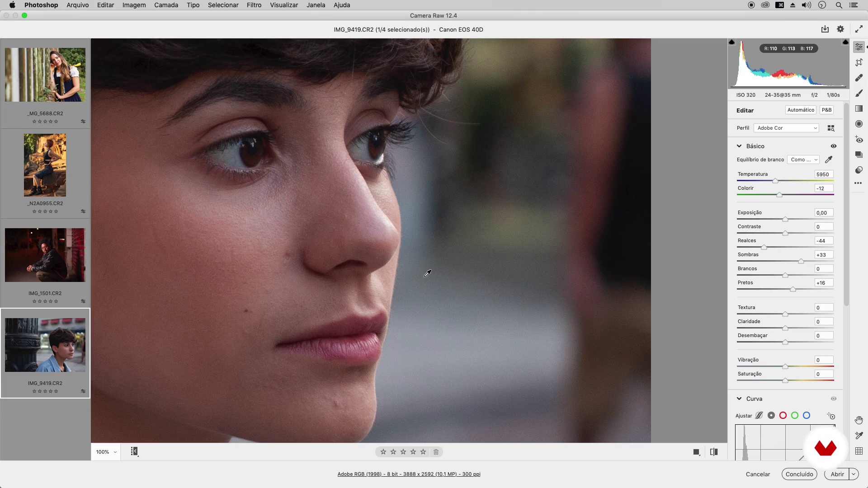Open the Filtro menu
The image size is (868, 488).
coord(254,5)
